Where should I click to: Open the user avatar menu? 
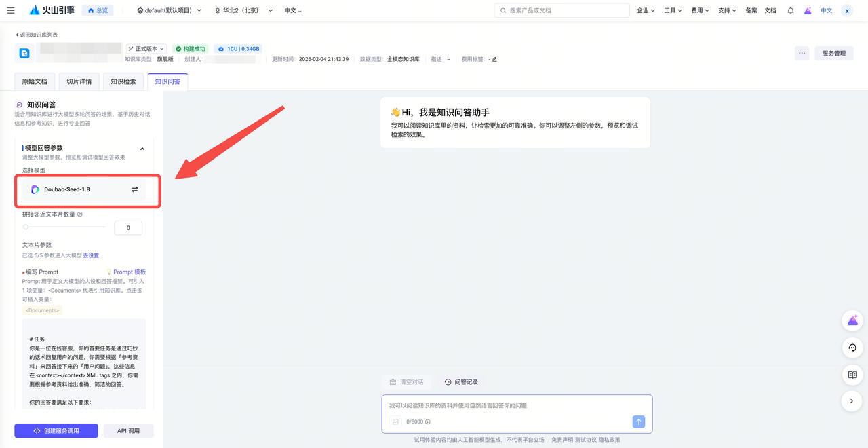point(847,10)
